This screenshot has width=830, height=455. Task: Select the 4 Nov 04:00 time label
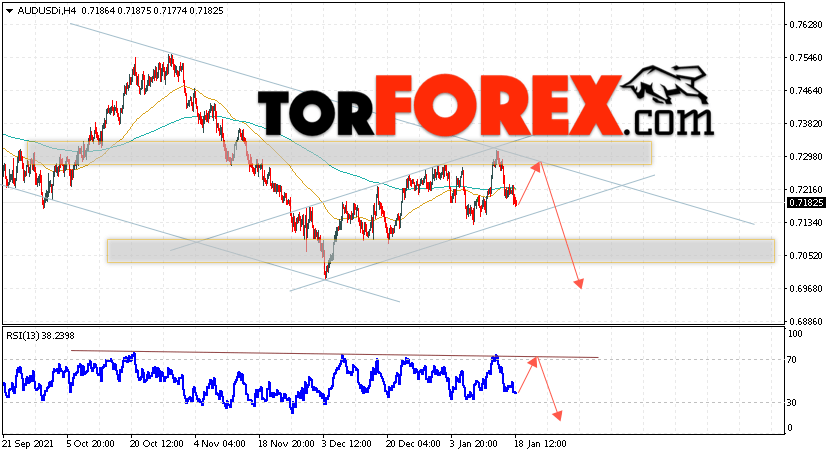220,443
